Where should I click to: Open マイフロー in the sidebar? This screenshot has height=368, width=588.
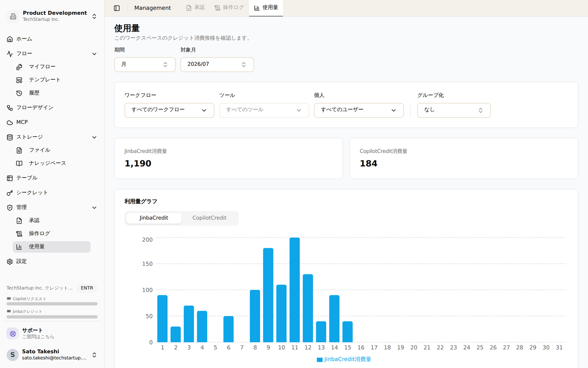pyautogui.click(x=51, y=67)
